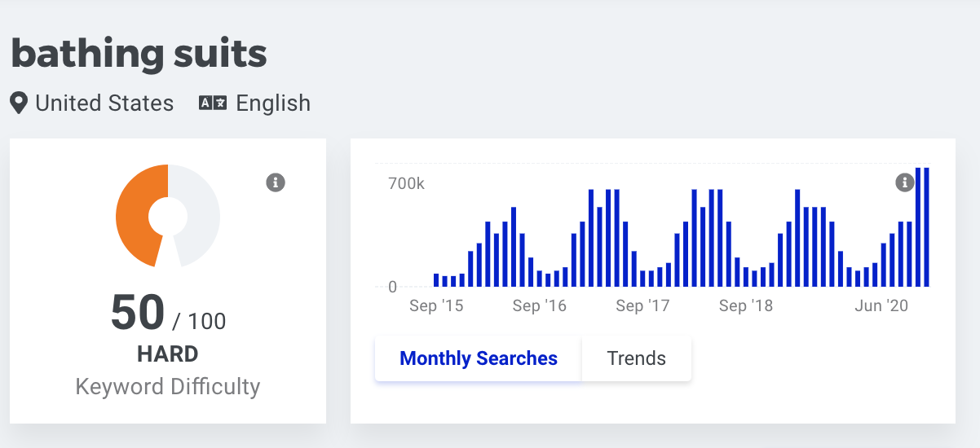Select the Monthly Searches tab
980x448 pixels.
479,358
